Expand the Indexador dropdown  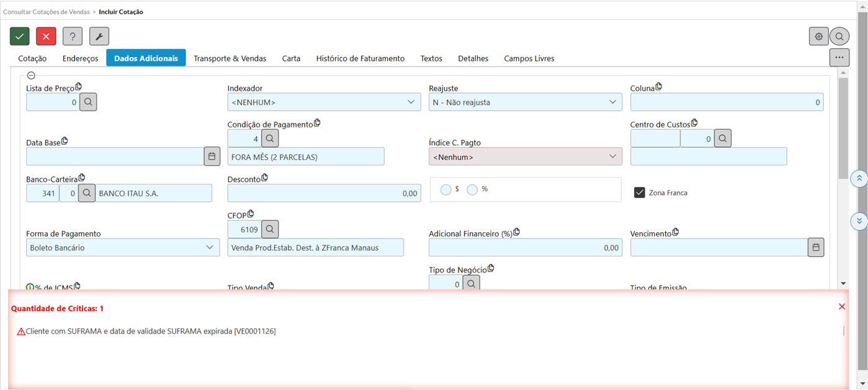(x=324, y=102)
